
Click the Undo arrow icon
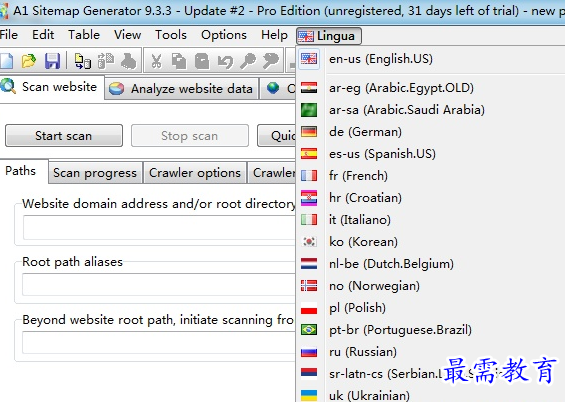point(225,61)
